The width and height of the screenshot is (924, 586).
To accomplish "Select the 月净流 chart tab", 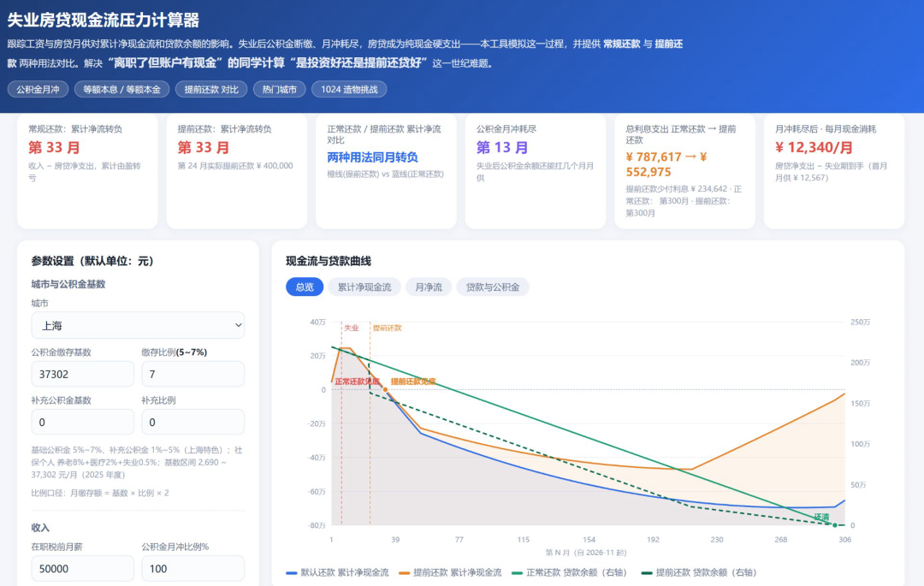I will click(429, 287).
